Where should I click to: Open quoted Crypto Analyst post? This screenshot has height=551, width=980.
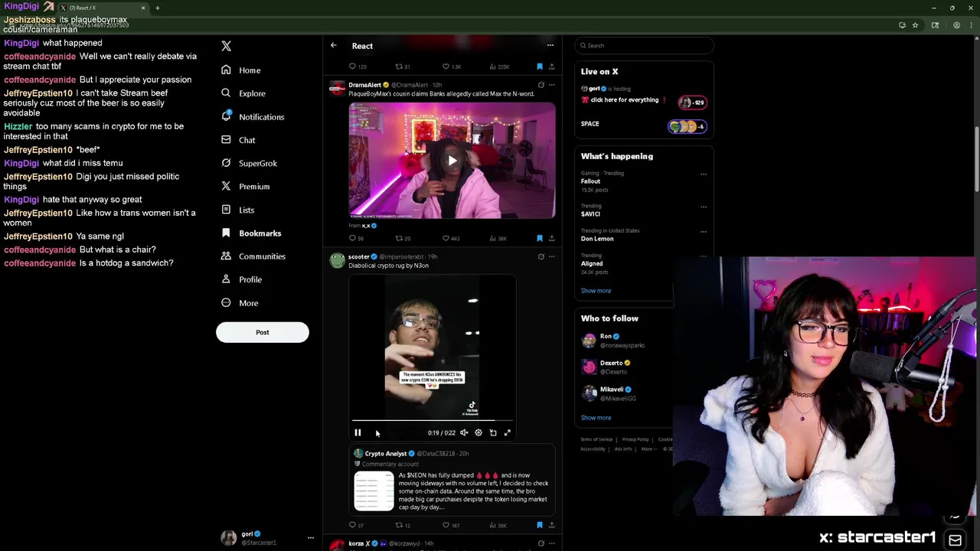point(452,481)
